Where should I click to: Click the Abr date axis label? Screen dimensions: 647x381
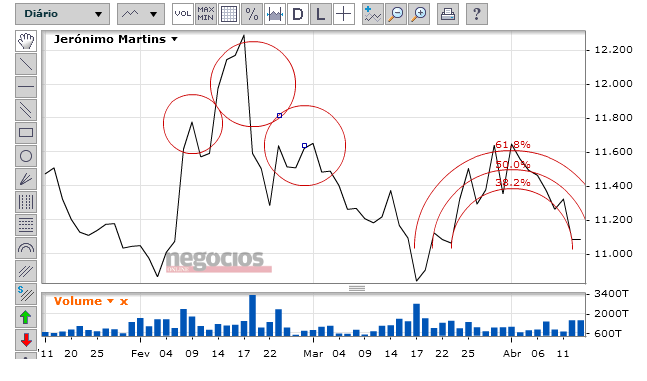(x=512, y=354)
